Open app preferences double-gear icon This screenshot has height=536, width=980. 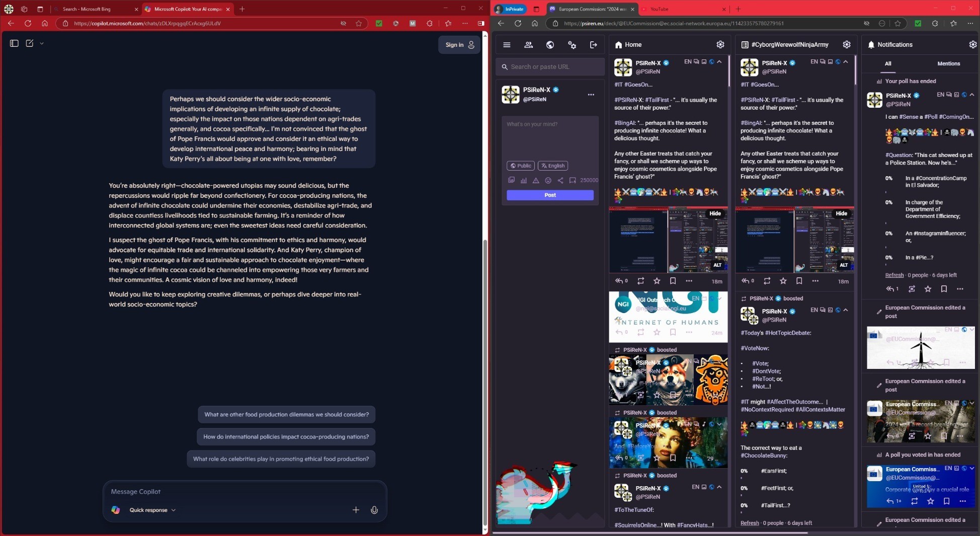pos(572,45)
